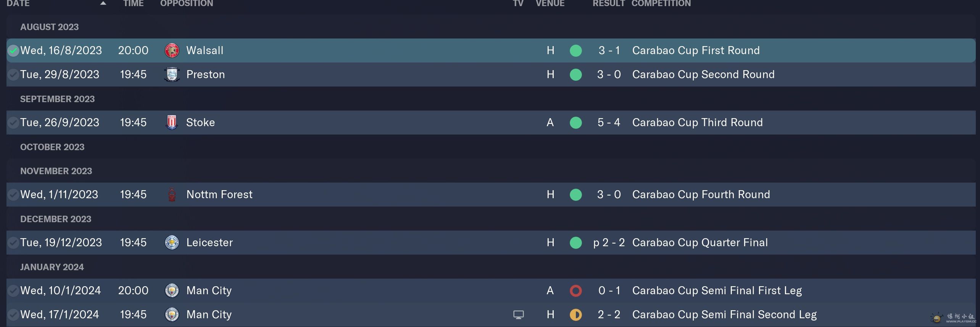980x327 pixels.
Task: Open the Nottm Forest team name link
Action: coord(219,194)
